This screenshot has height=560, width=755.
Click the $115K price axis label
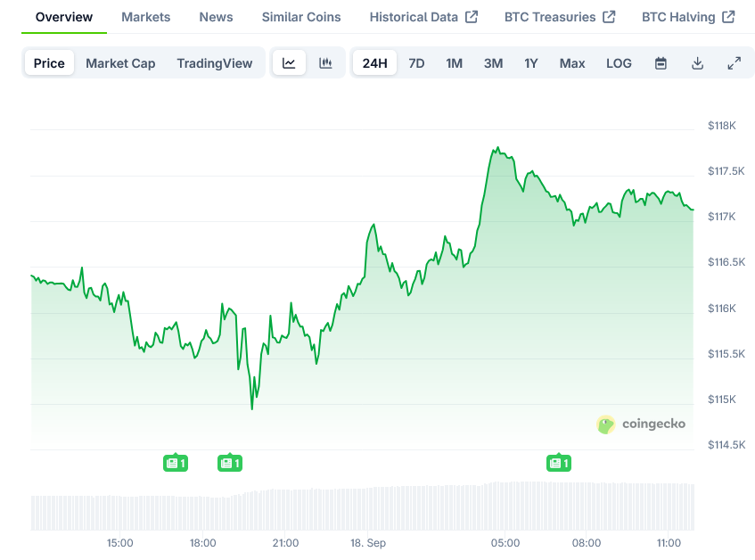click(x=722, y=399)
